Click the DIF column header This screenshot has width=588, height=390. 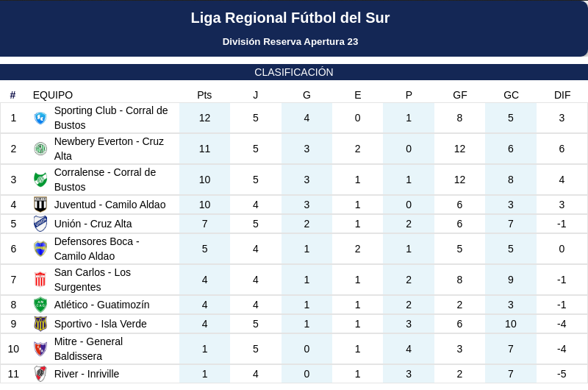coord(562,95)
